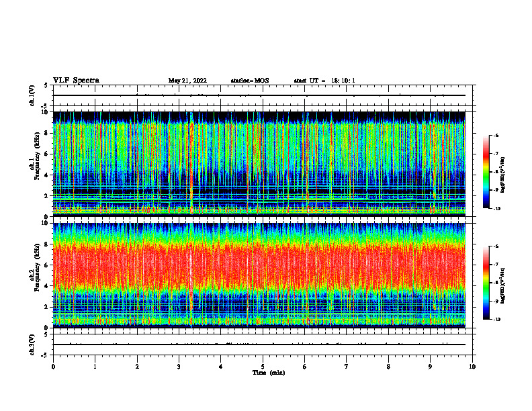Select the date text "May 21, 2022"
532x411 pixels.
187,81
